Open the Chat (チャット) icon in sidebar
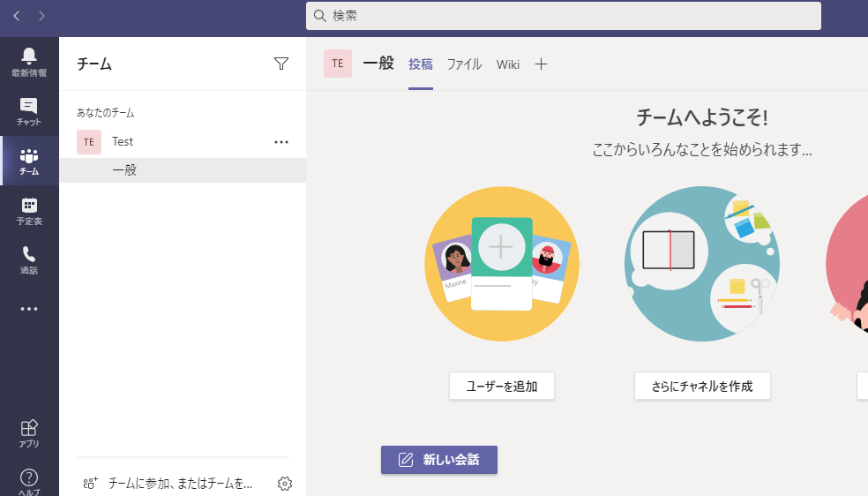This screenshot has height=496, width=868. [x=29, y=111]
